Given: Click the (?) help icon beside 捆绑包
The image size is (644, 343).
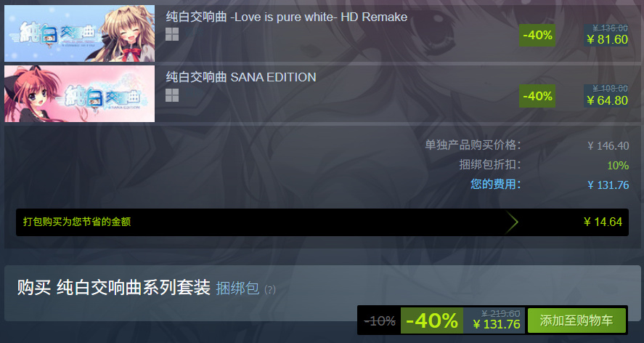Looking at the screenshot, I should (270, 289).
